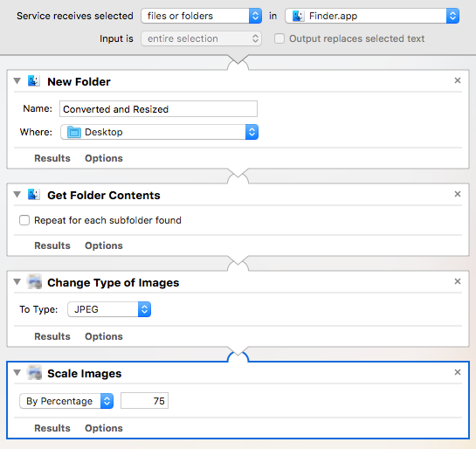This screenshot has height=449, width=476.
Task: Enable Repeat for each subfolder found
Action: pos(24,220)
